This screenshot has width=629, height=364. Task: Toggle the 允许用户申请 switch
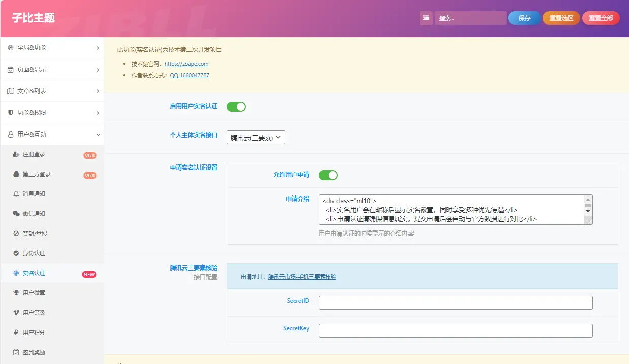(328, 175)
